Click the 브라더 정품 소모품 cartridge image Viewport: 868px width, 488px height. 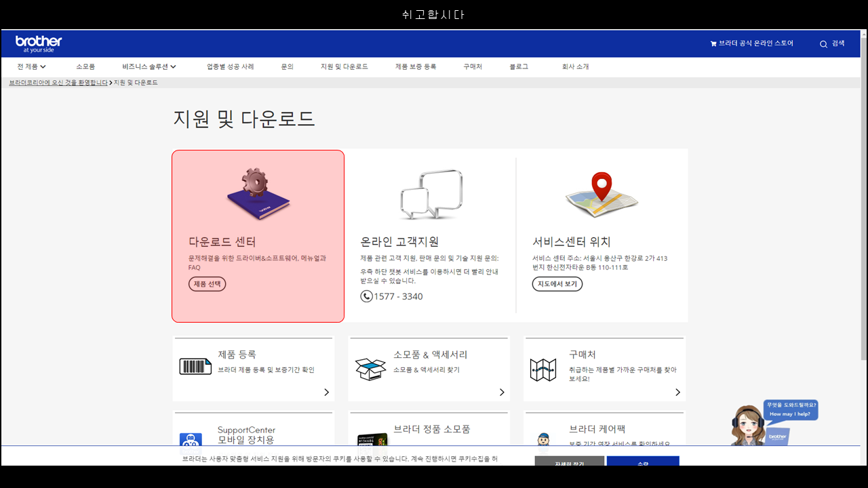coord(372,439)
